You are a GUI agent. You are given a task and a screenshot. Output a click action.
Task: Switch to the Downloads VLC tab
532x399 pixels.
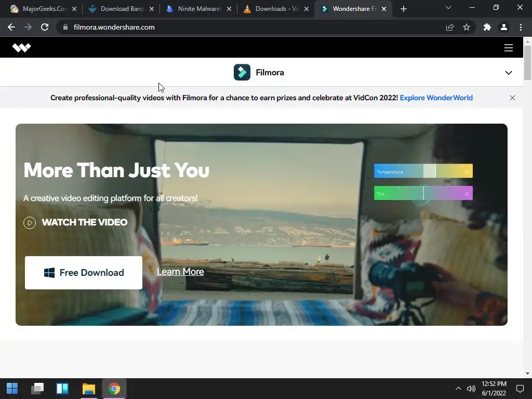276,9
